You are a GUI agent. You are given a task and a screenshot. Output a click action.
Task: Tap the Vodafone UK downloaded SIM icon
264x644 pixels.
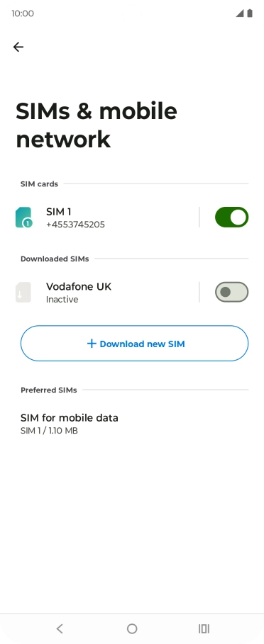23,292
